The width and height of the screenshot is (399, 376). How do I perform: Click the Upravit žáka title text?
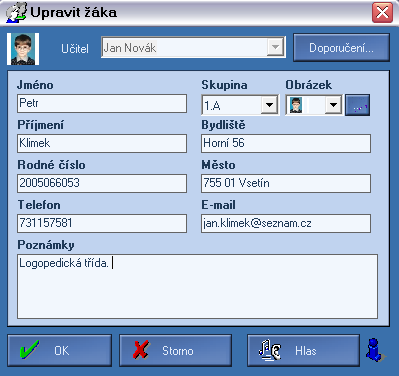pyautogui.click(x=74, y=12)
